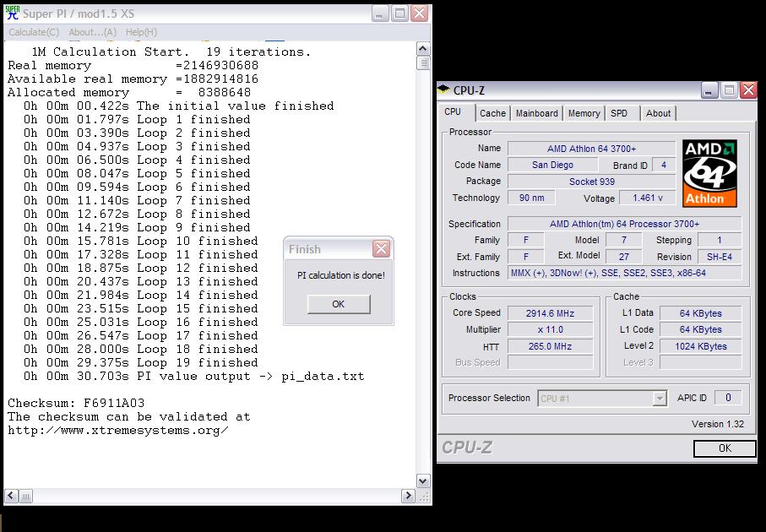Click the Ext. Model value 27

tap(624, 257)
